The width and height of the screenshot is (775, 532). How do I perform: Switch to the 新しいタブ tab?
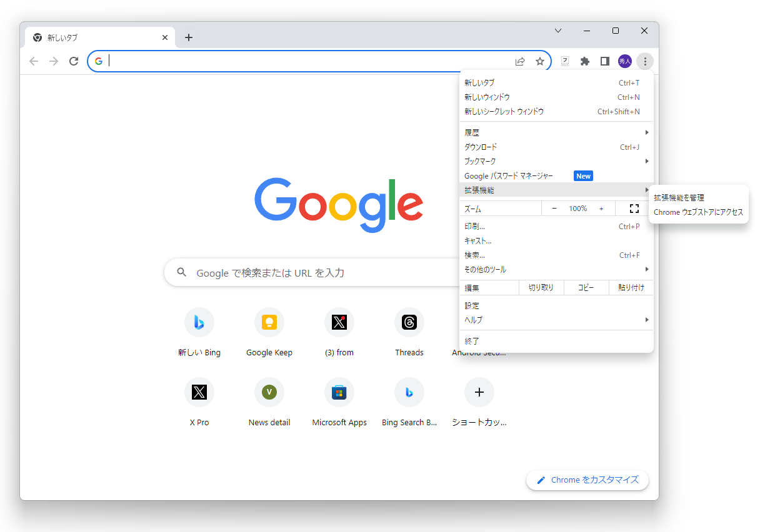coord(94,37)
